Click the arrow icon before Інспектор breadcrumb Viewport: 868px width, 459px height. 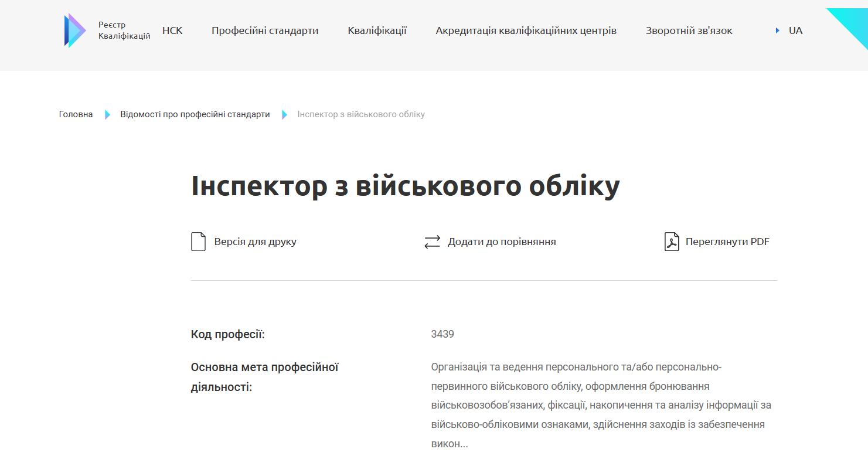[284, 114]
